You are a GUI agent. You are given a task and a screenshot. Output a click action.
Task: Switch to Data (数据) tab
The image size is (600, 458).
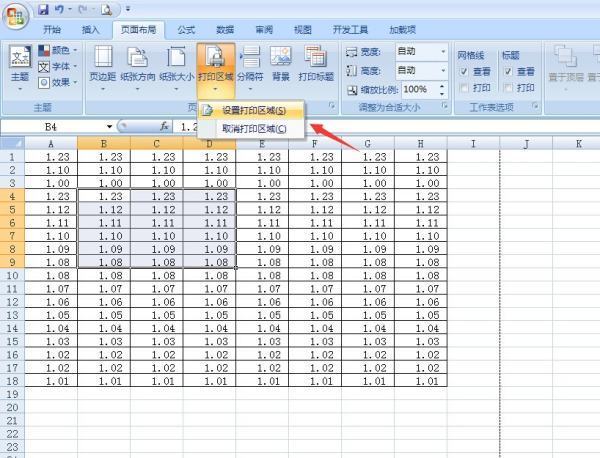tap(225, 30)
